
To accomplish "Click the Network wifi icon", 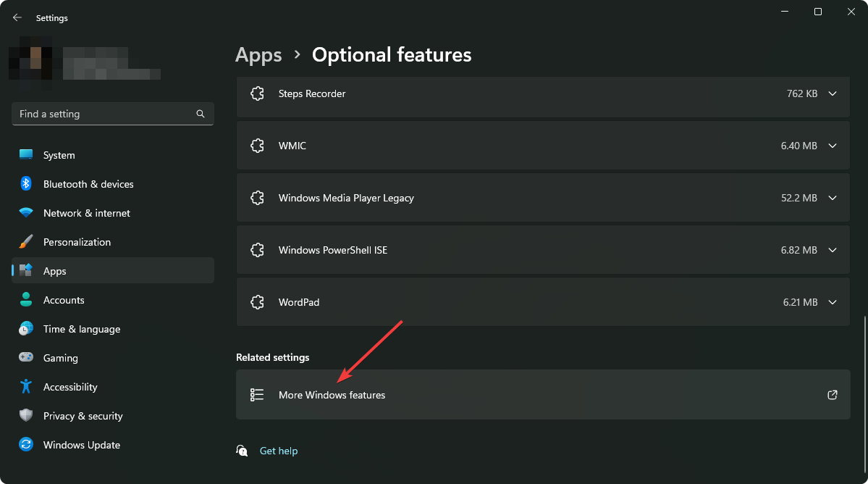I will pyautogui.click(x=26, y=212).
